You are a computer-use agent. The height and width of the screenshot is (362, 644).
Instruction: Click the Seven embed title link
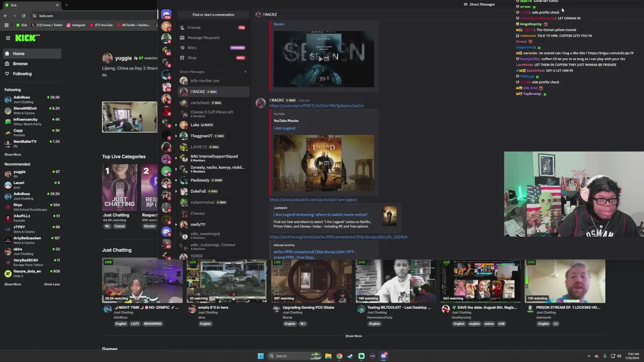tap(279, 24)
